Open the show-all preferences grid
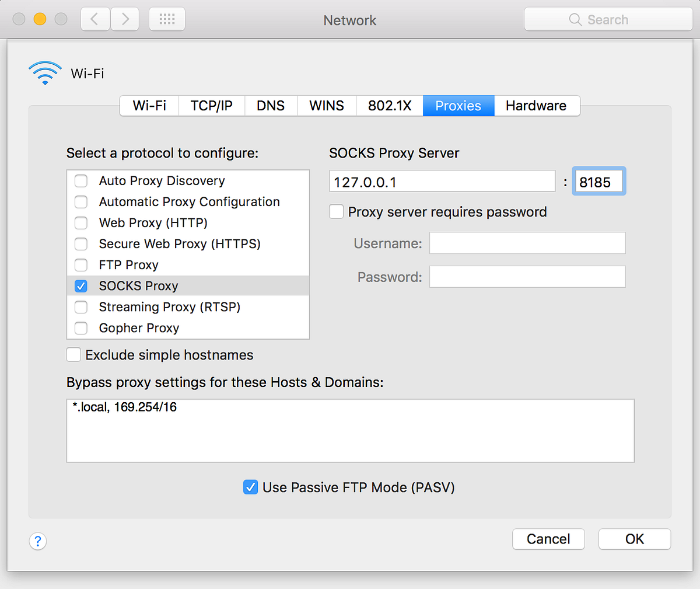 167,19
